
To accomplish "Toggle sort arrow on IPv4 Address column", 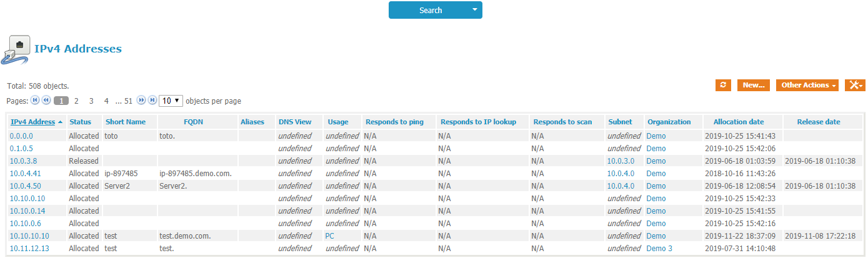I will [x=60, y=122].
